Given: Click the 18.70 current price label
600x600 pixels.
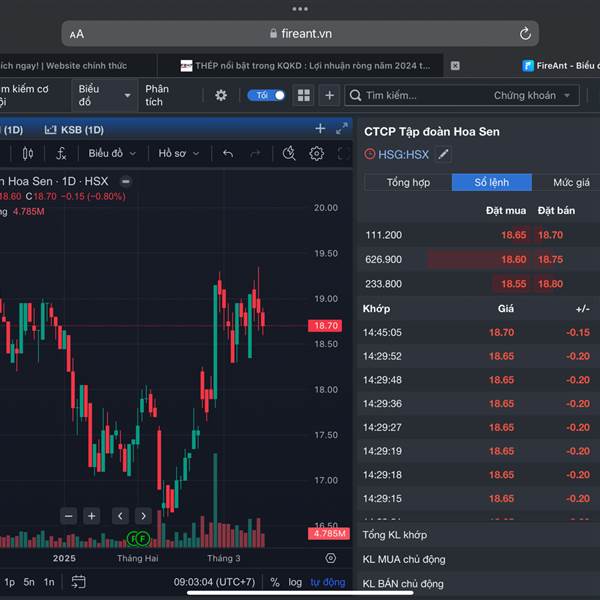Looking at the screenshot, I should click(x=325, y=326).
